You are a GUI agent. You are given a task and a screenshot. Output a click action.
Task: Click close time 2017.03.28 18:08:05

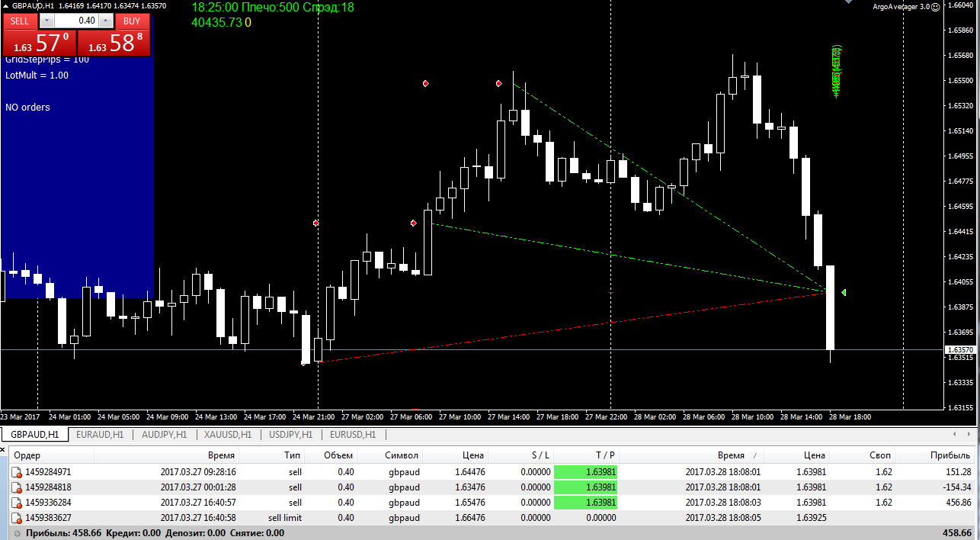(723, 518)
